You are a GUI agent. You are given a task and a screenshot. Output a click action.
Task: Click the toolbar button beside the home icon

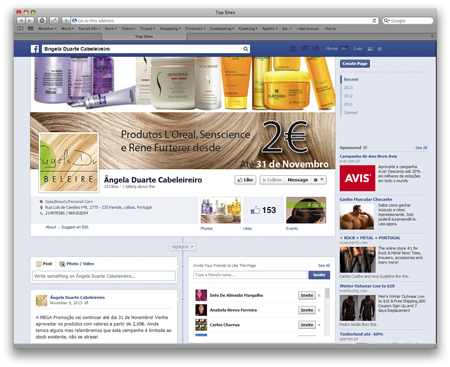tap(54, 21)
